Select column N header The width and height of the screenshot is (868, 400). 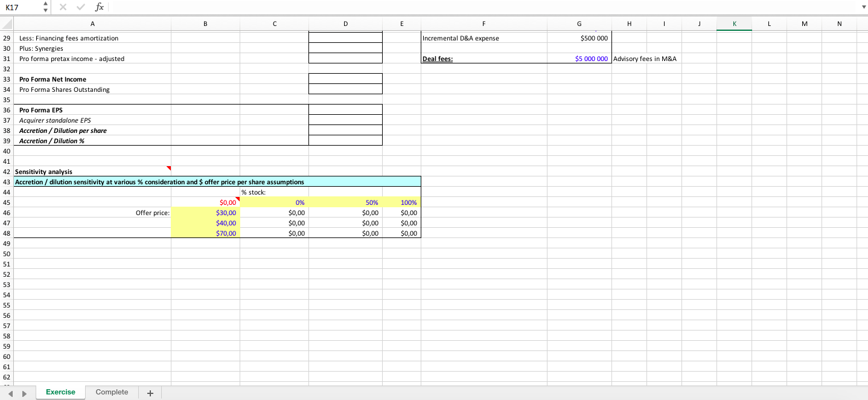[x=839, y=24]
